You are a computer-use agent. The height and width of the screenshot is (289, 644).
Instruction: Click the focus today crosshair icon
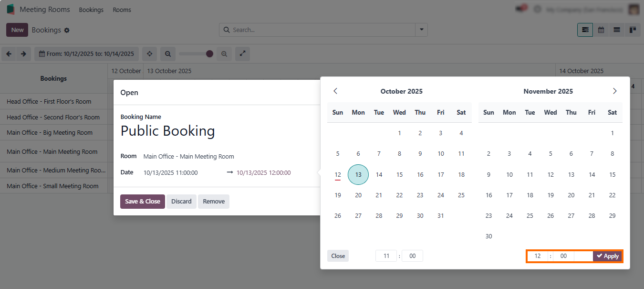pos(149,54)
